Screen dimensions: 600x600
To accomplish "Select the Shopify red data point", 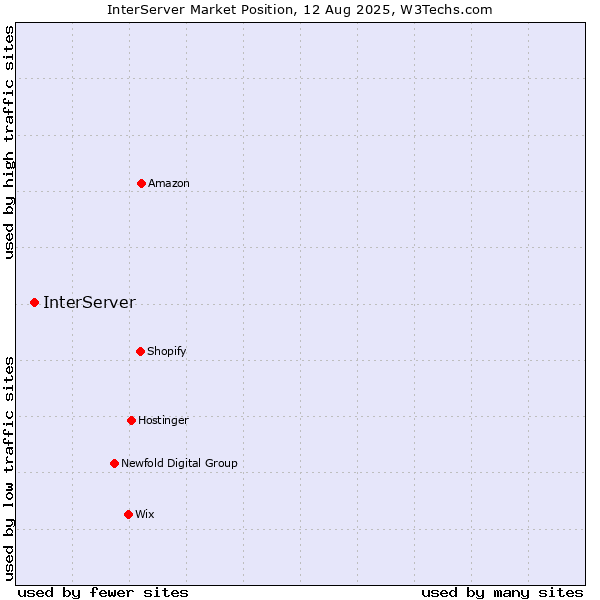I will click(140, 351).
